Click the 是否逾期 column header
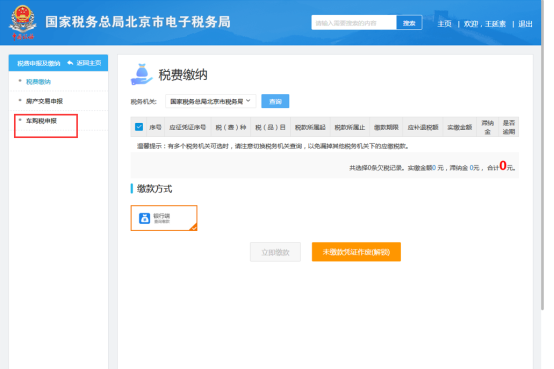Image resolution: width=554 pixels, height=369 pixels. pos(509,127)
